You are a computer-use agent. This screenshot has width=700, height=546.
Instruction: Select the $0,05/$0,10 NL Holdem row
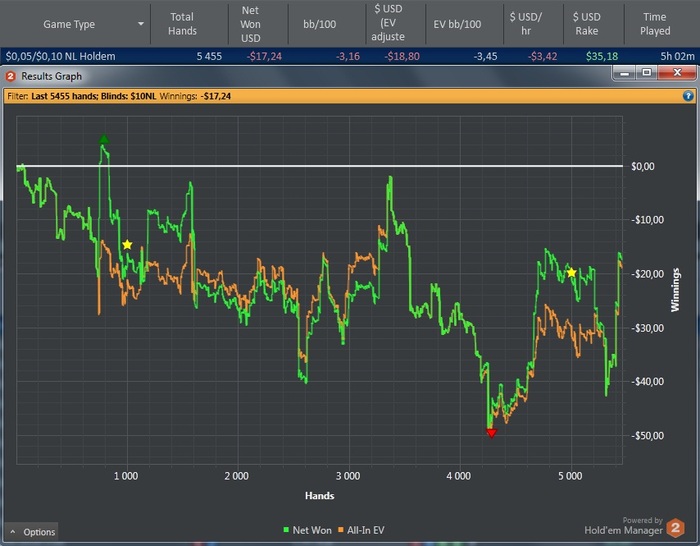coord(350,56)
